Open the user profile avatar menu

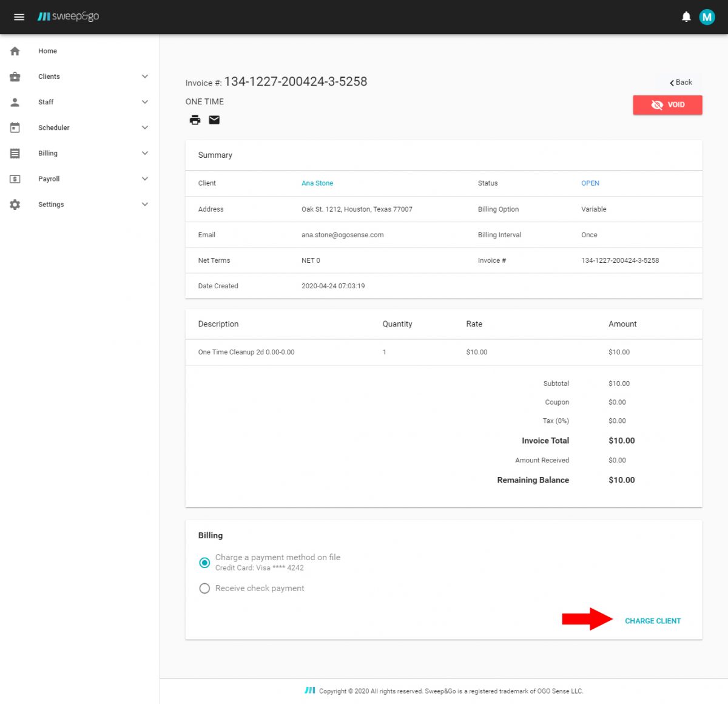coord(707,16)
